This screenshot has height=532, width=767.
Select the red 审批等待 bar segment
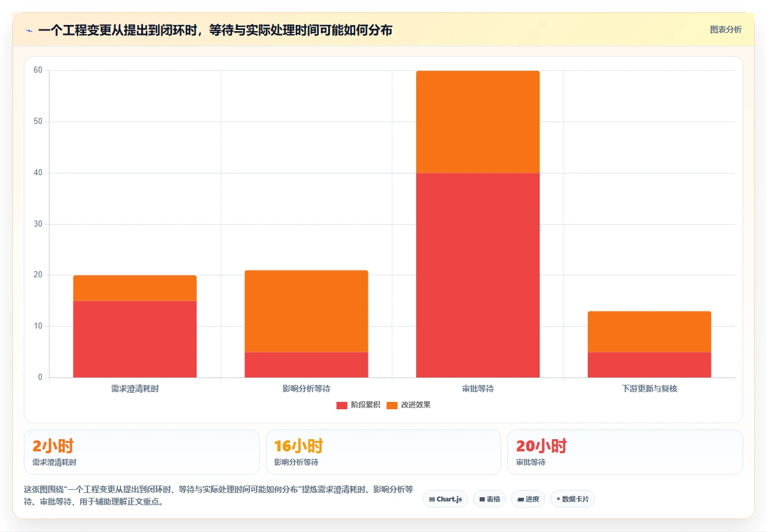(x=478, y=275)
